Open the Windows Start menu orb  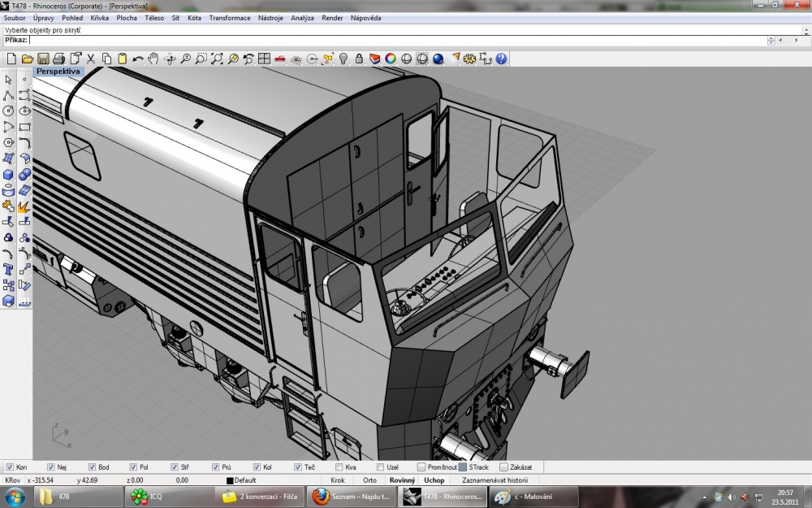pyautogui.click(x=15, y=497)
